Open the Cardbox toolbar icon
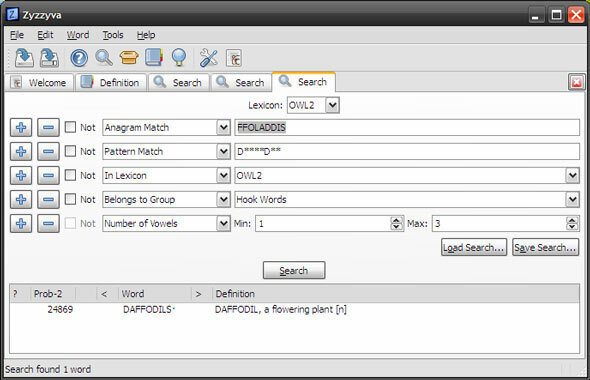590x380 pixels. point(129,58)
